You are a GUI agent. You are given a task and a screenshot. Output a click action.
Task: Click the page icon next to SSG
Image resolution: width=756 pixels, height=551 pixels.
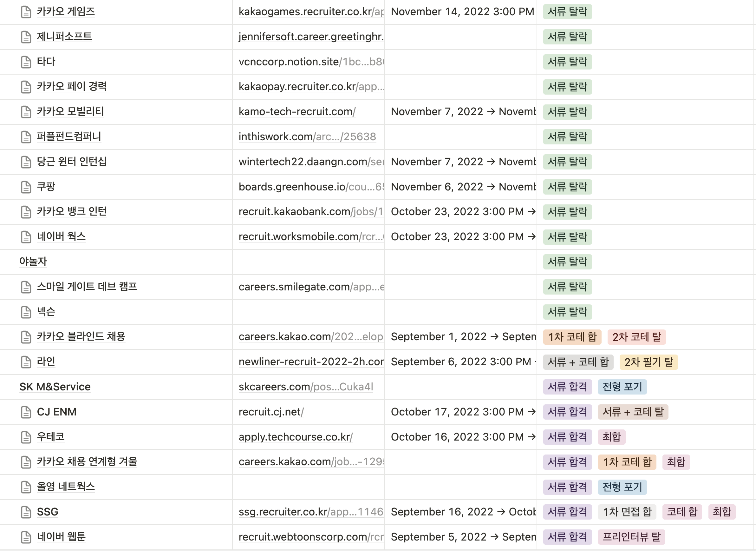[26, 512]
